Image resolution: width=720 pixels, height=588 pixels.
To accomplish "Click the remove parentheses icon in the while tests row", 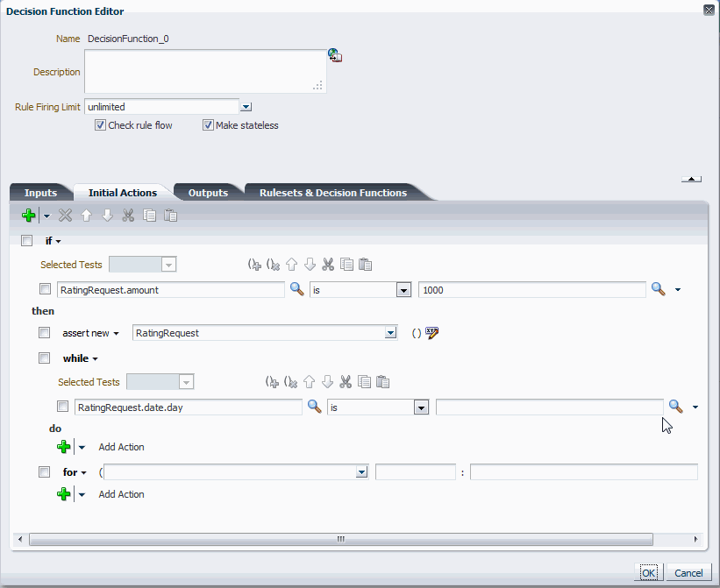I will coord(290,382).
